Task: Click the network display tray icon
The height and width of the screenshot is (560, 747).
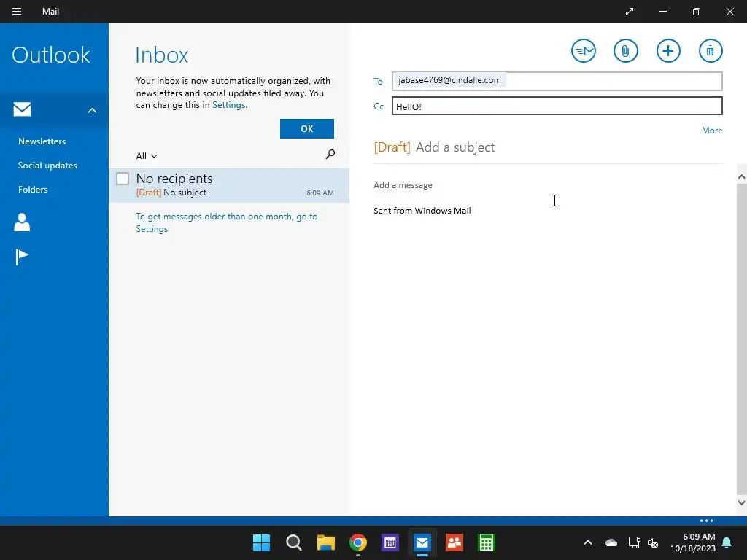Action: 634,542
